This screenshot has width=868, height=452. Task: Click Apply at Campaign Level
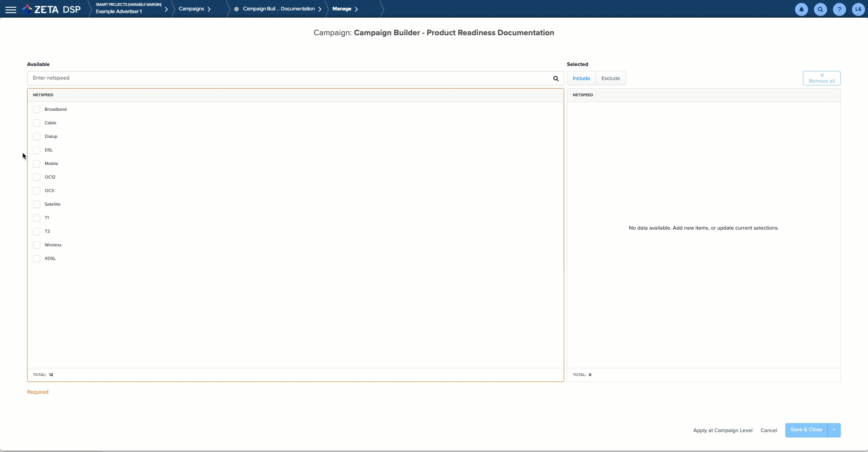[722, 430]
